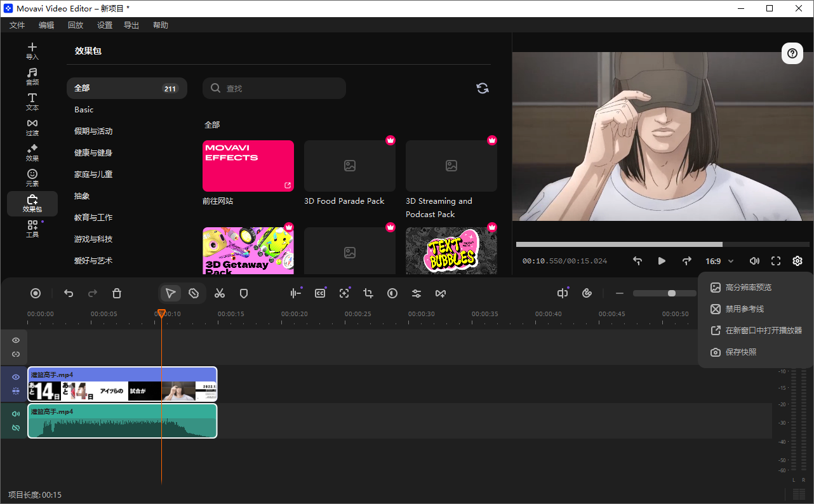The width and height of the screenshot is (814, 504).
Task: Split clip with the scissors icon
Action: click(220, 293)
